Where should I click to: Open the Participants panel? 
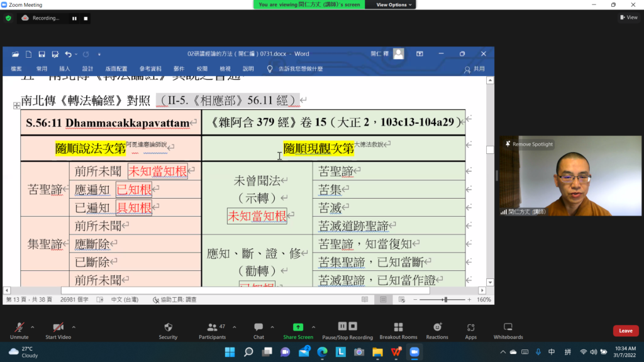213,327
